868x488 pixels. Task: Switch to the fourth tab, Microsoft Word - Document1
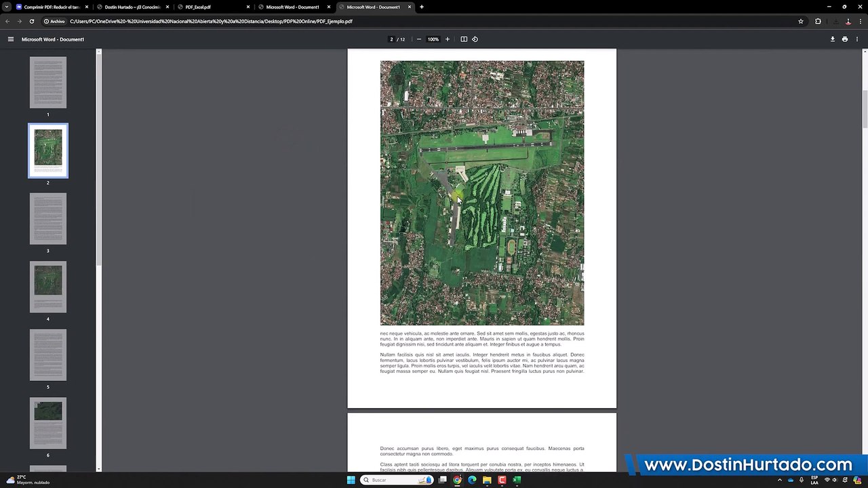coord(294,7)
